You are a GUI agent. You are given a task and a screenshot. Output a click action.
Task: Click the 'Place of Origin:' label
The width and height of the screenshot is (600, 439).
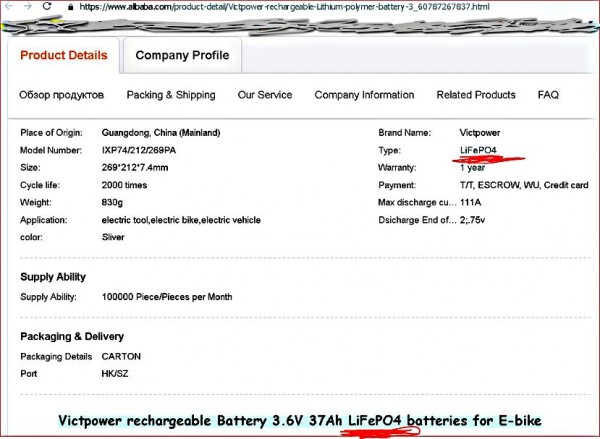click(51, 133)
